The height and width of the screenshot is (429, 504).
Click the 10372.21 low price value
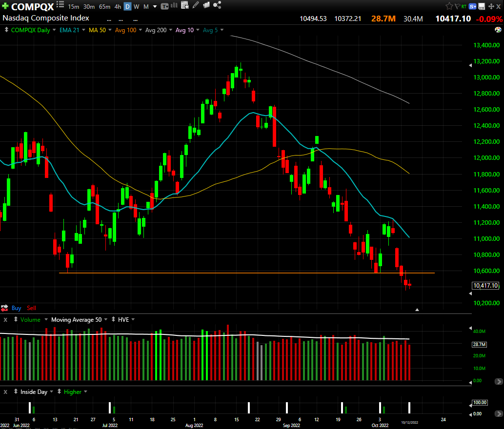pos(348,19)
